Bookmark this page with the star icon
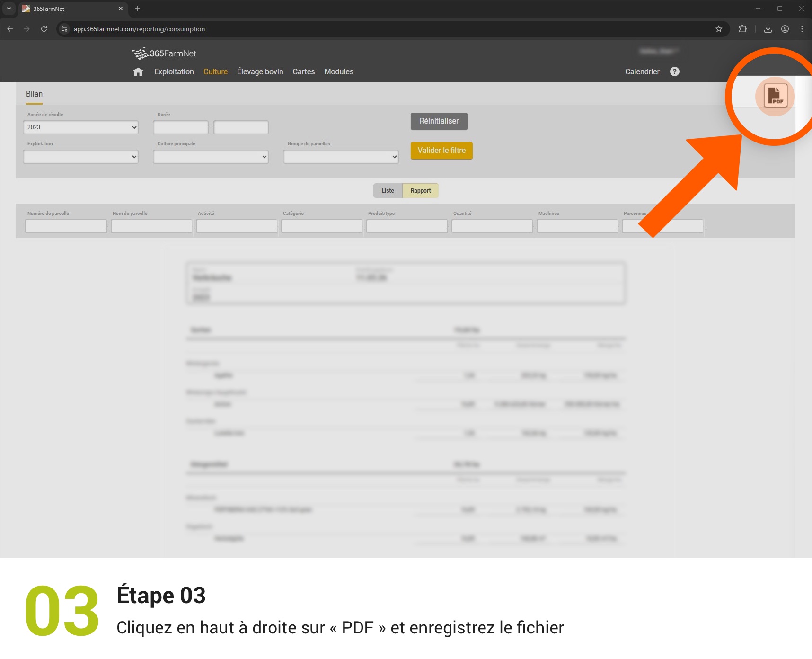Viewport: 812px width, 659px height. click(718, 29)
